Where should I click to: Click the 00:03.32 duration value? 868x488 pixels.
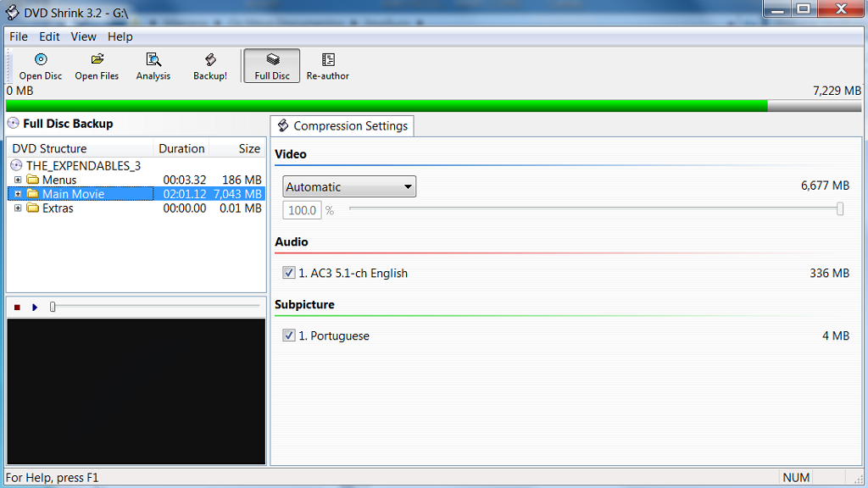click(184, 180)
